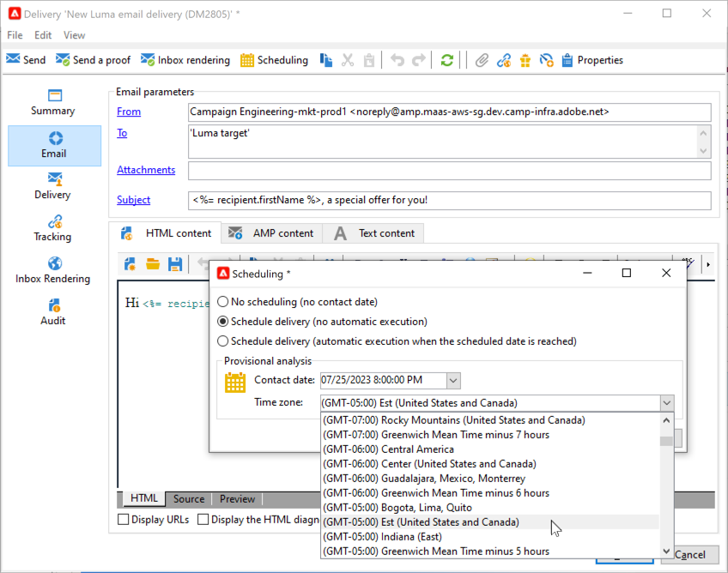Click the Subject link
The height and width of the screenshot is (573, 728).
click(133, 200)
